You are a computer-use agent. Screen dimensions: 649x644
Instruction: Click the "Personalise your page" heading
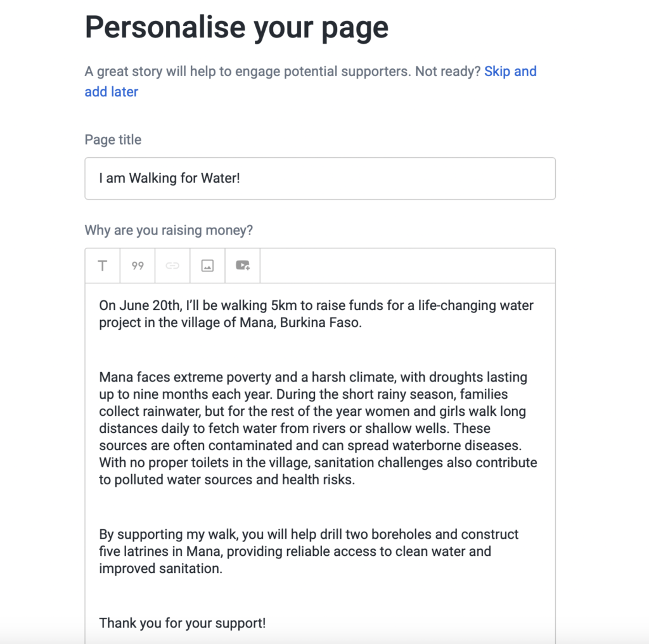[x=236, y=27]
